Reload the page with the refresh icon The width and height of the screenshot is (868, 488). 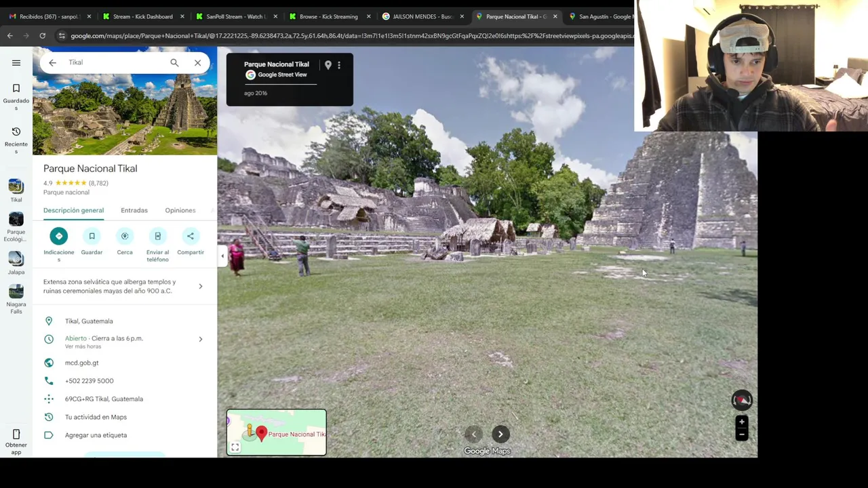(x=42, y=35)
